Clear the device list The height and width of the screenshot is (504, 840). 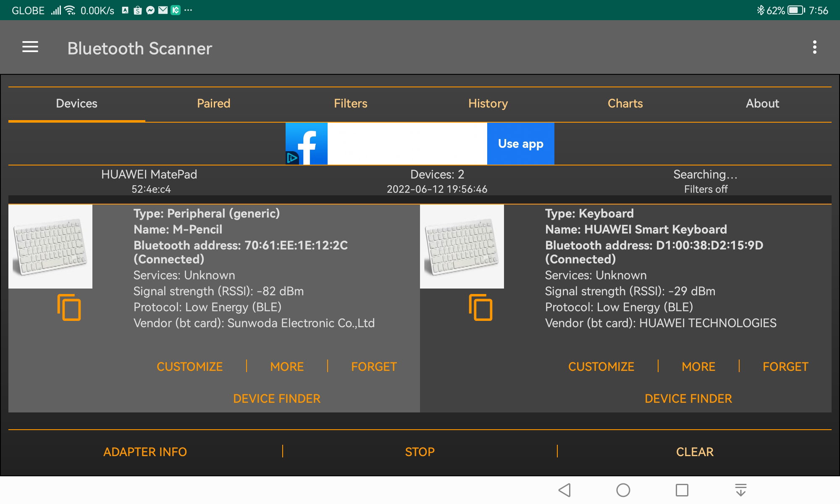tap(695, 452)
